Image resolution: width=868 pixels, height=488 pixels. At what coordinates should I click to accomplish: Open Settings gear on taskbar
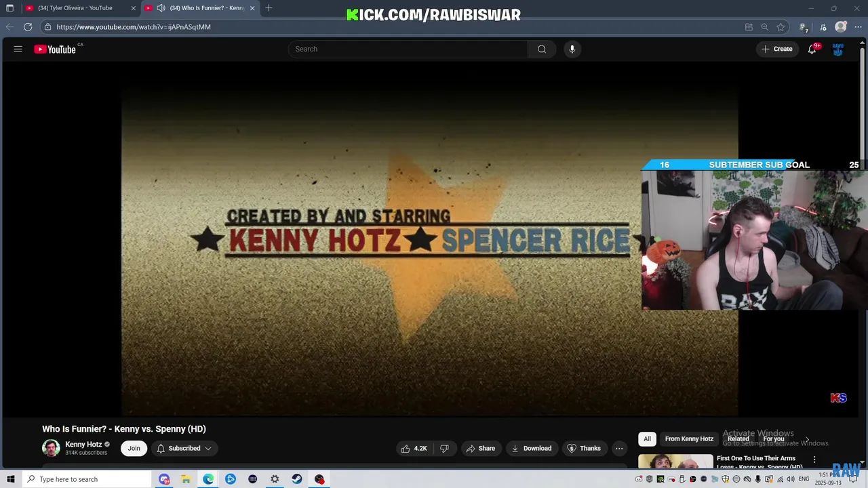275,479
